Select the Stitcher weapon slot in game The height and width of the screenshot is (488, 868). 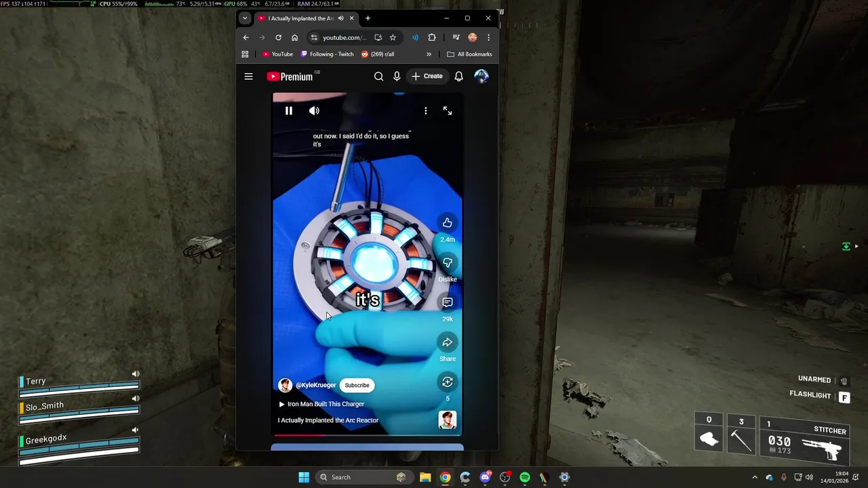(806, 441)
